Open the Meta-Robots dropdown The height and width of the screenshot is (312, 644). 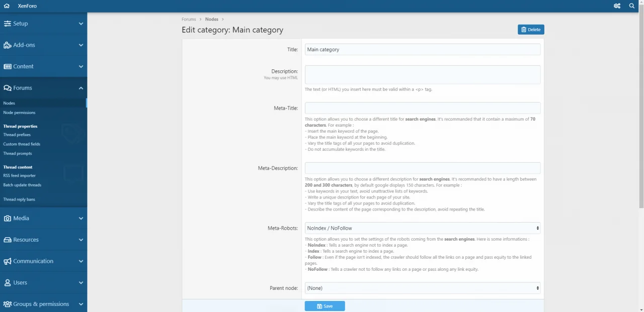click(x=422, y=228)
